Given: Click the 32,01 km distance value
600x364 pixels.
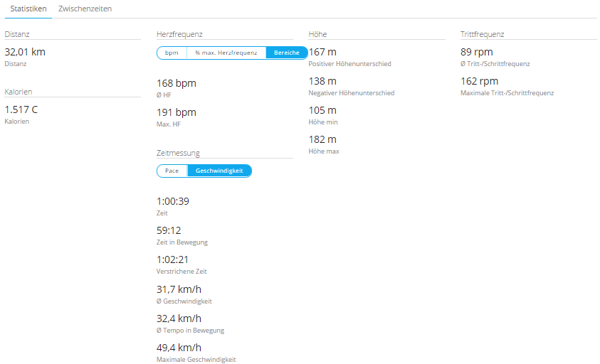Looking at the screenshot, I should [x=25, y=52].
